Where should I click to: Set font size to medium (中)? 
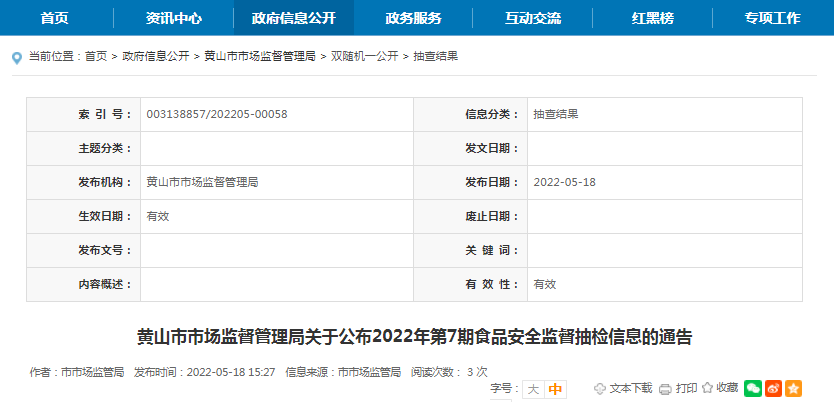tap(555, 389)
